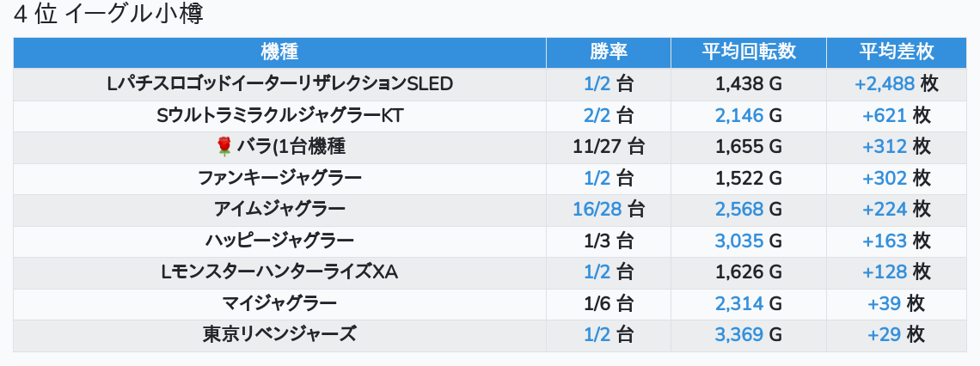The image size is (980, 366).
Task: Click the 2,568 spins link for アイムジャグラー
Action: (739, 209)
